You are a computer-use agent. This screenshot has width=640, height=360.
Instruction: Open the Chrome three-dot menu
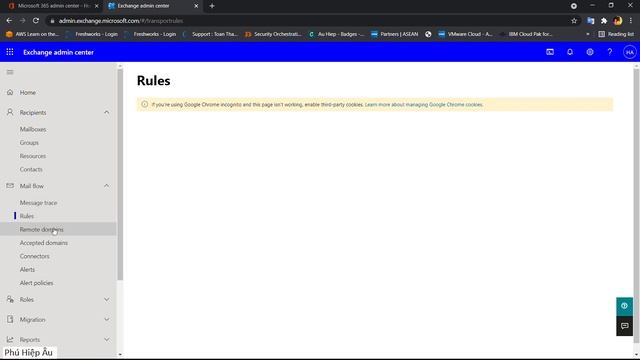(x=631, y=20)
